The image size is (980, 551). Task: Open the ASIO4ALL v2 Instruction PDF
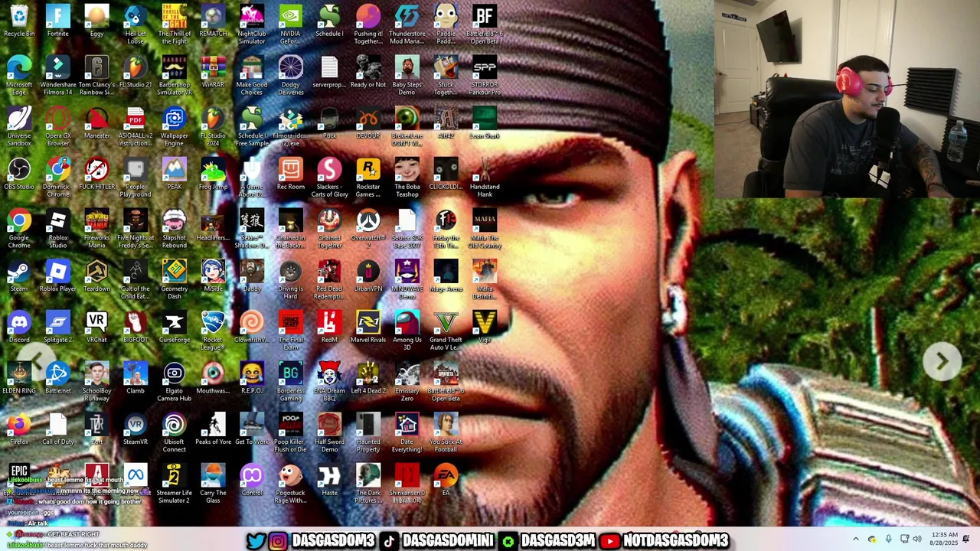tap(136, 126)
